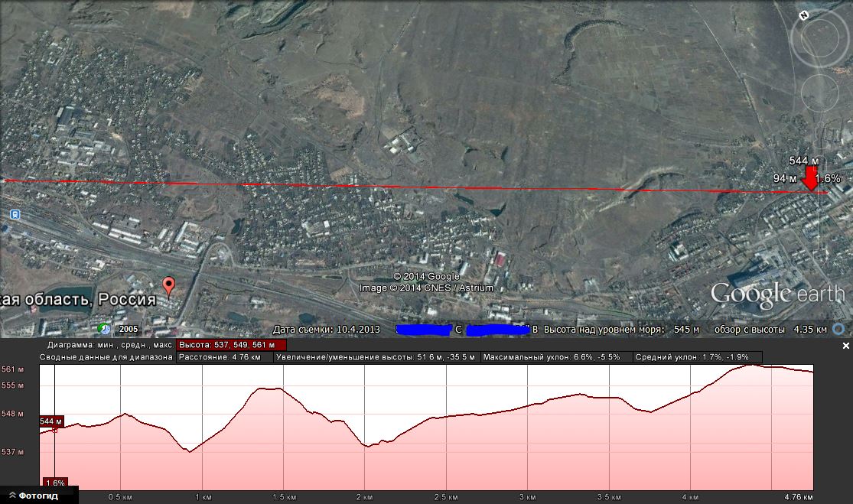Click the 1 км distance axis label
The width and height of the screenshot is (853, 504).
point(203,497)
